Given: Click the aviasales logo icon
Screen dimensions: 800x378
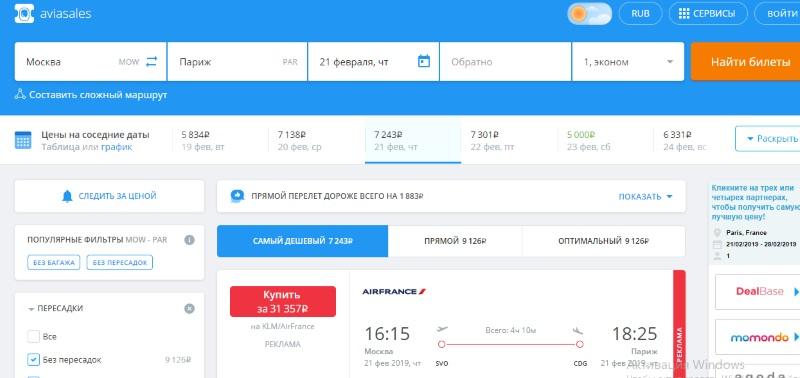Looking at the screenshot, I should (24, 13).
